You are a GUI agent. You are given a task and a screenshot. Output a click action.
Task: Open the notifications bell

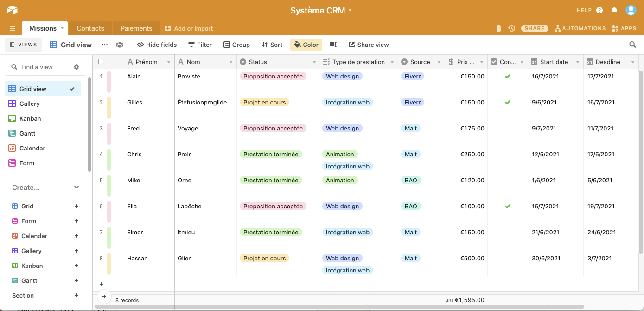click(x=614, y=10)
